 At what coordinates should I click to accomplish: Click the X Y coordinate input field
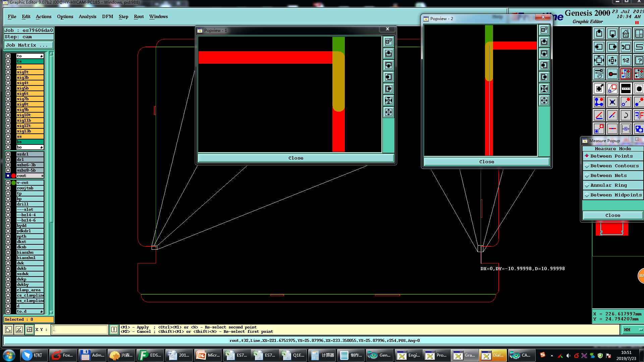tap(80, 329)
